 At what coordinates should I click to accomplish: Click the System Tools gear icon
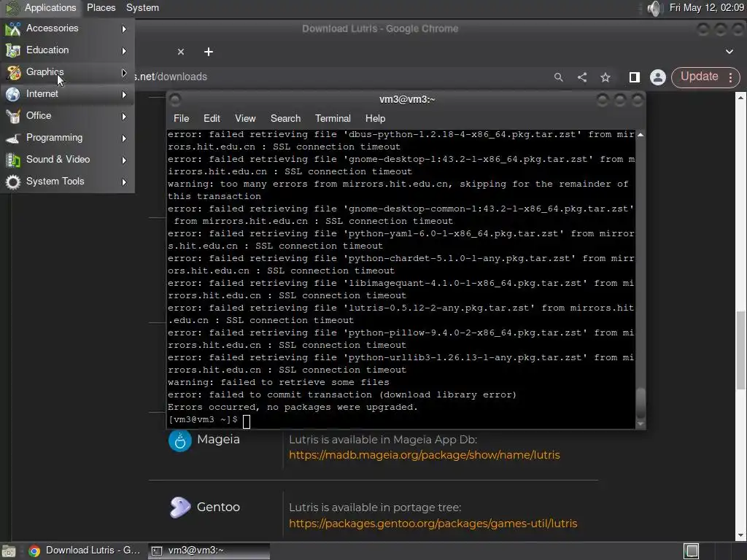coord(13,182)
